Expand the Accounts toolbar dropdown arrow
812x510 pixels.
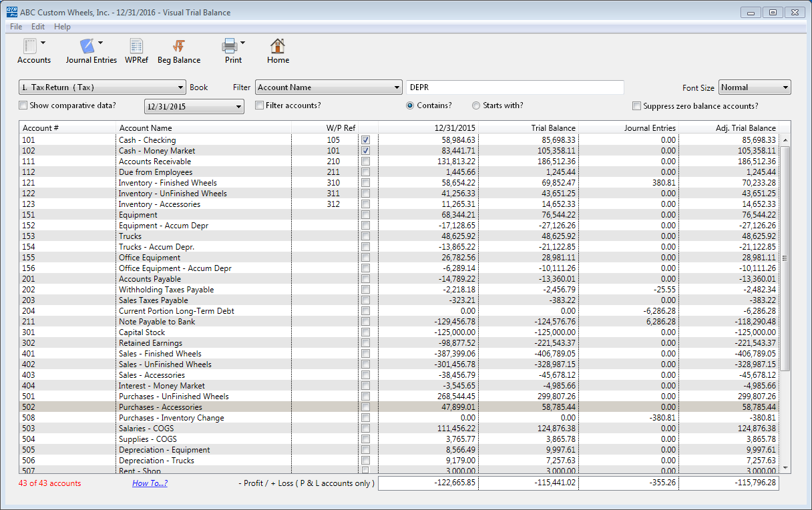click(x=43, y=43)
